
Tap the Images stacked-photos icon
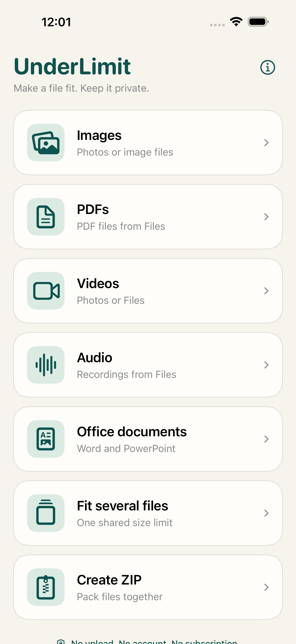[x=46, y=143]
